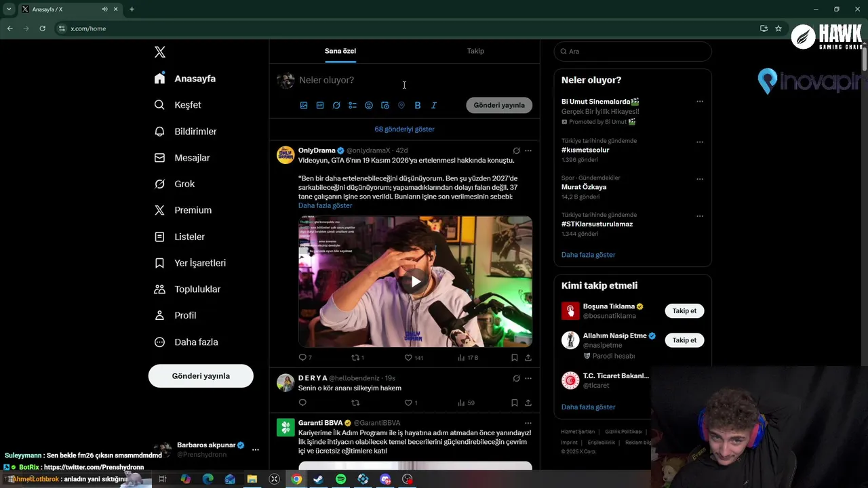This screenshot has width=868, height=488.
Task: Open Yer İşaretleri bookmarks
Action: click(190, 263)
